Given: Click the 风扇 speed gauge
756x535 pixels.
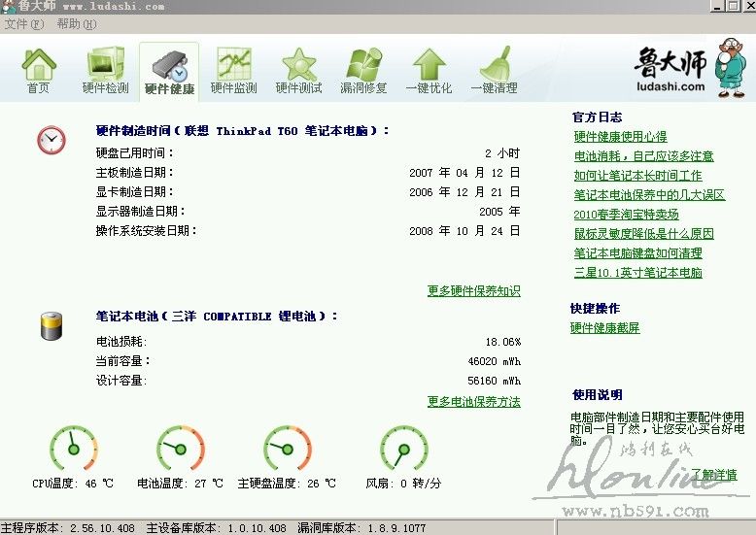Looking at the screenshot, I should (404, 449).
